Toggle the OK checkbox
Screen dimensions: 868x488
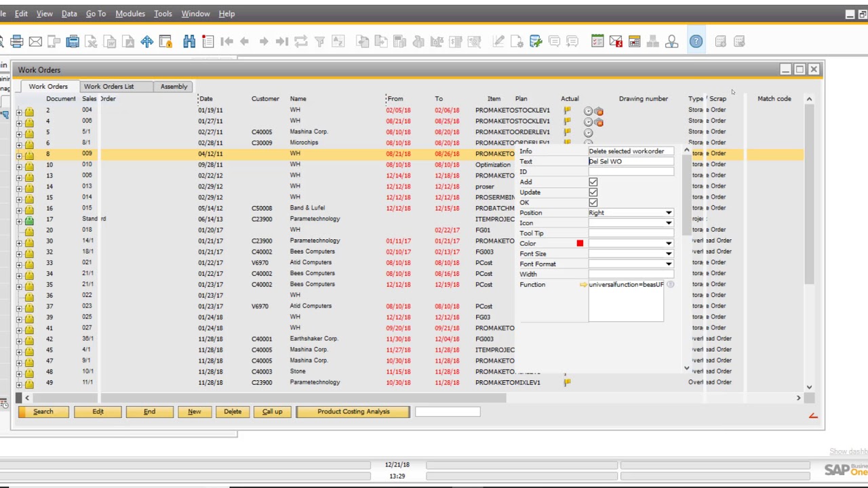593,203
